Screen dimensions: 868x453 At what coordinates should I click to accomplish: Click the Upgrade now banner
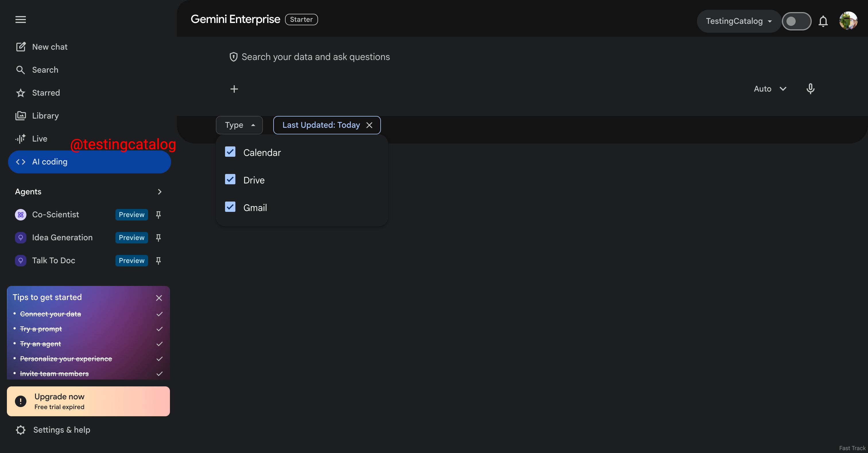[88, 401]
